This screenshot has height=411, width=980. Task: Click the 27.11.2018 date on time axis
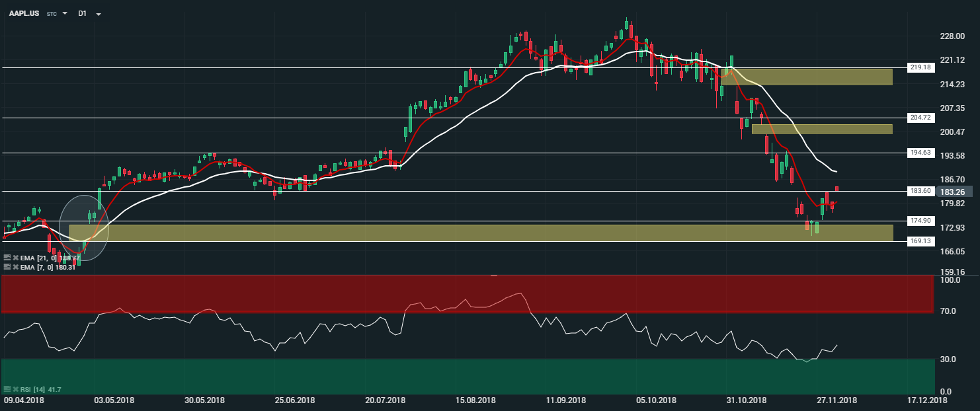(x=837, y=400)
